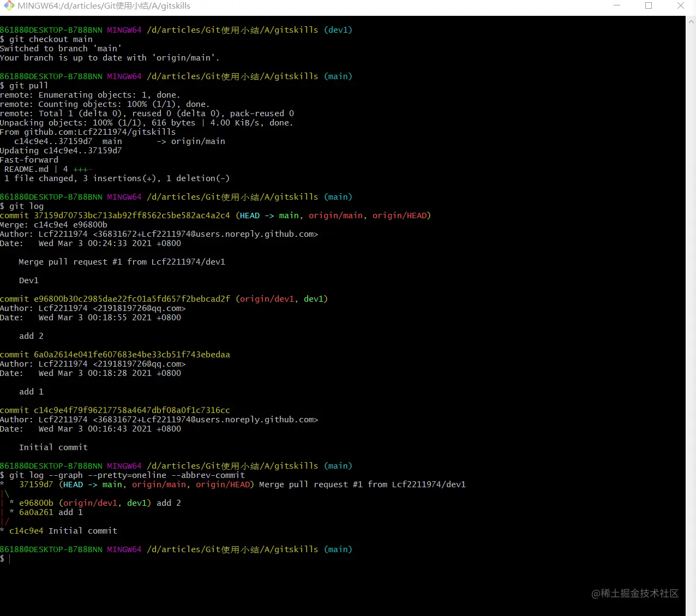Click the 'git checkout main' command line
696x616 pixels.
[46, 39]
